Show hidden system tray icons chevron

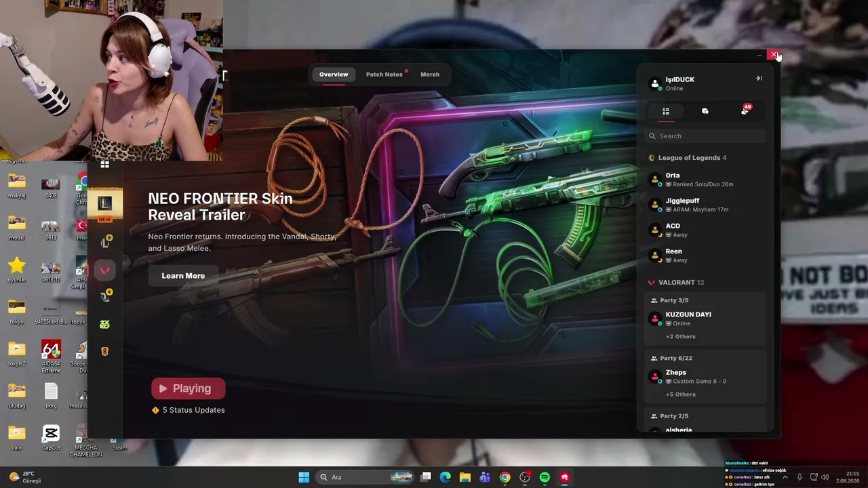tap(785, 477)
